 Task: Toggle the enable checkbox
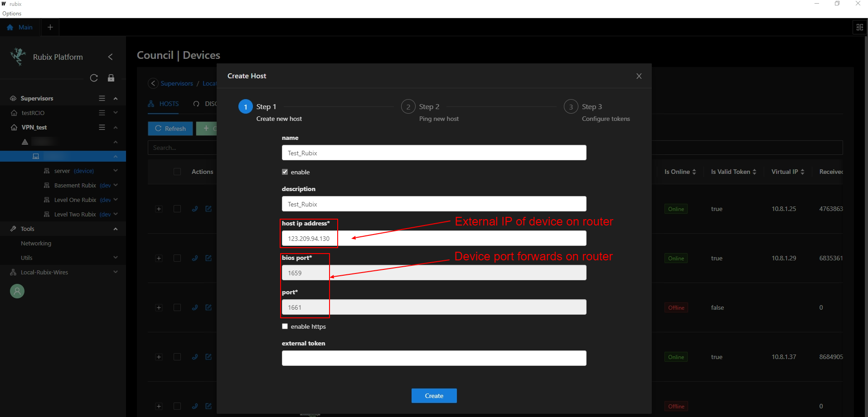pos(285,172)
